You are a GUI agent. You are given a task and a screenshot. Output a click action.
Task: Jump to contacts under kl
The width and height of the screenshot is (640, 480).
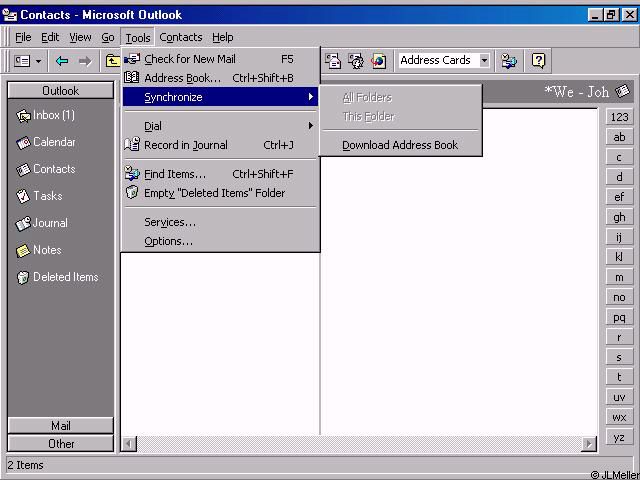(619, 257)
